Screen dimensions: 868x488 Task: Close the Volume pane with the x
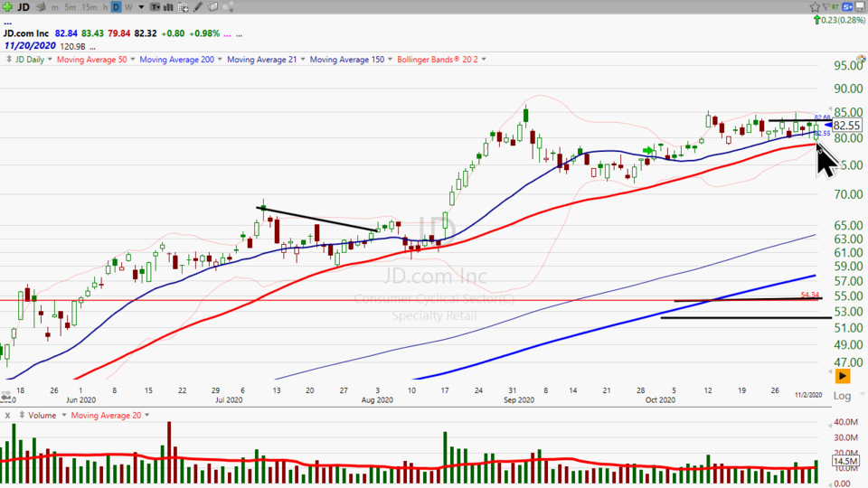(x=7, y=416)
